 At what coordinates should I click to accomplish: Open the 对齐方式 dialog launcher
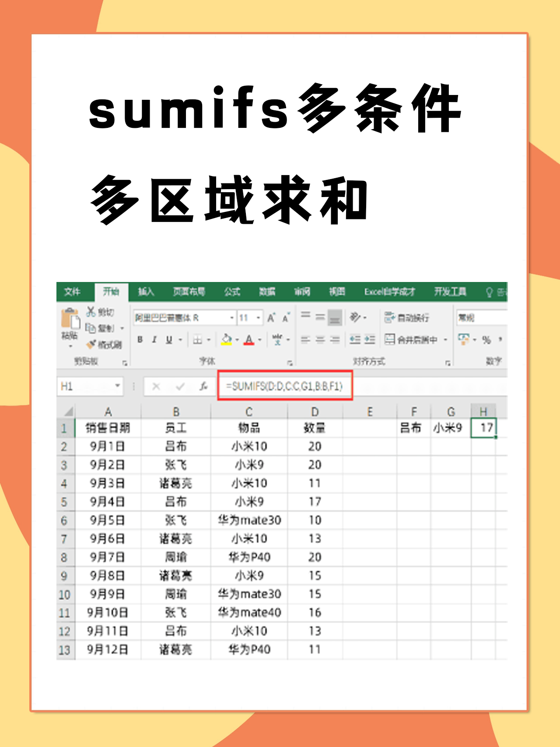point(448,363)
